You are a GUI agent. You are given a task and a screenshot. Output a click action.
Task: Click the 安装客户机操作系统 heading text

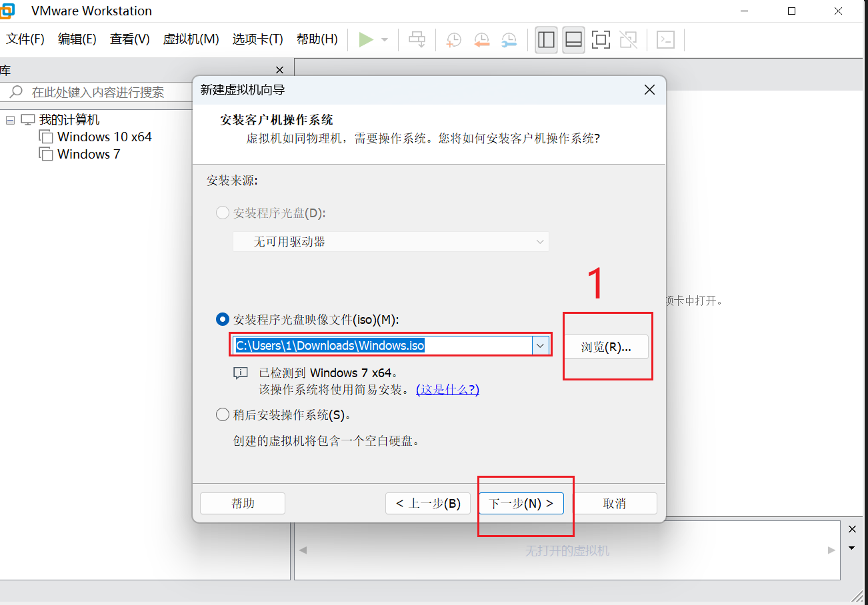pyautogui.click(x=277, y=120)
